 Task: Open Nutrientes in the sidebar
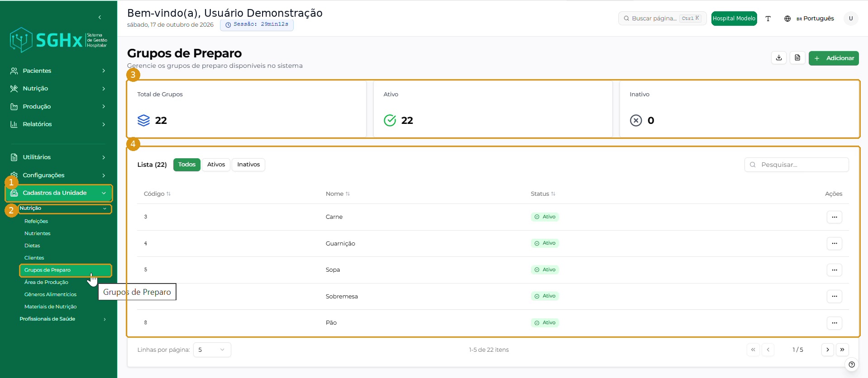tap(38, 233)
